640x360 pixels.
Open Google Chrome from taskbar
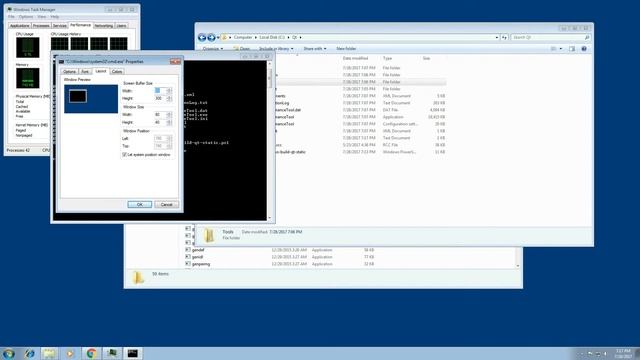click(x=91, y=353)
